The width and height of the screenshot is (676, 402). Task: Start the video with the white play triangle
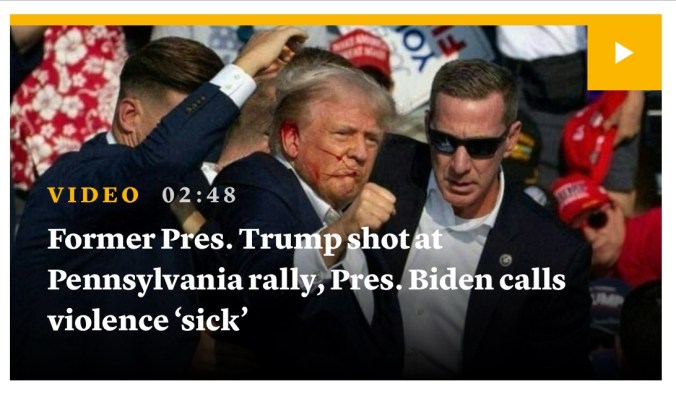[x=623, y=53]
